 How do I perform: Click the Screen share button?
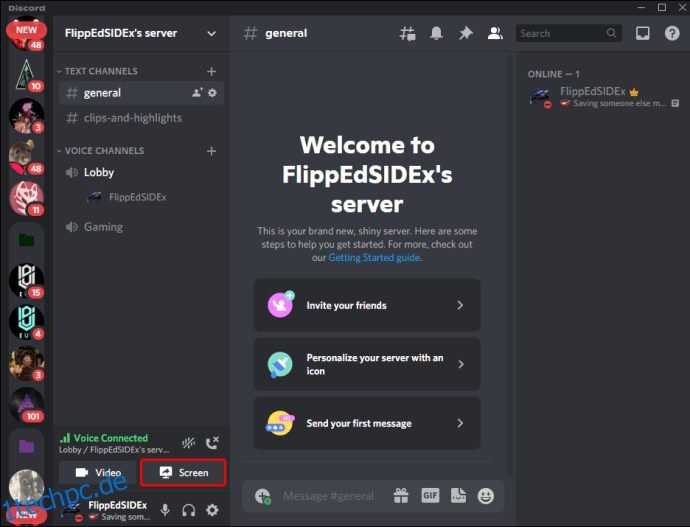pyautogui.click(x=183, y=472)
